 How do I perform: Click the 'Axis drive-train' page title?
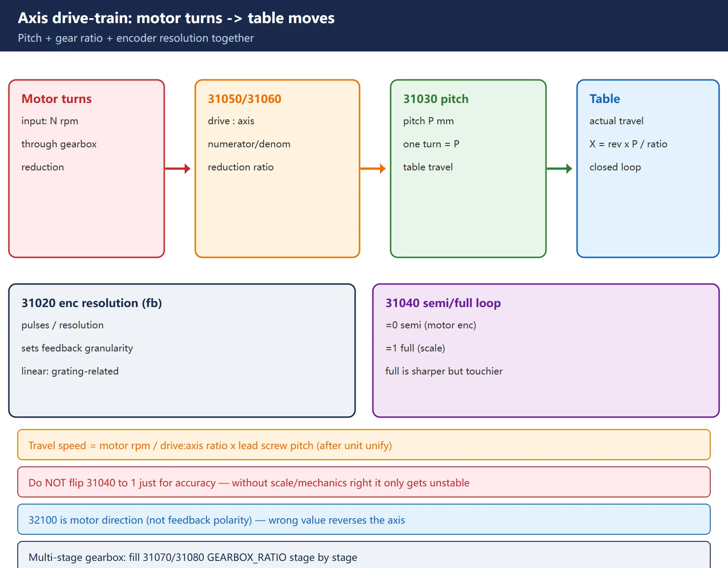[176, 18]
